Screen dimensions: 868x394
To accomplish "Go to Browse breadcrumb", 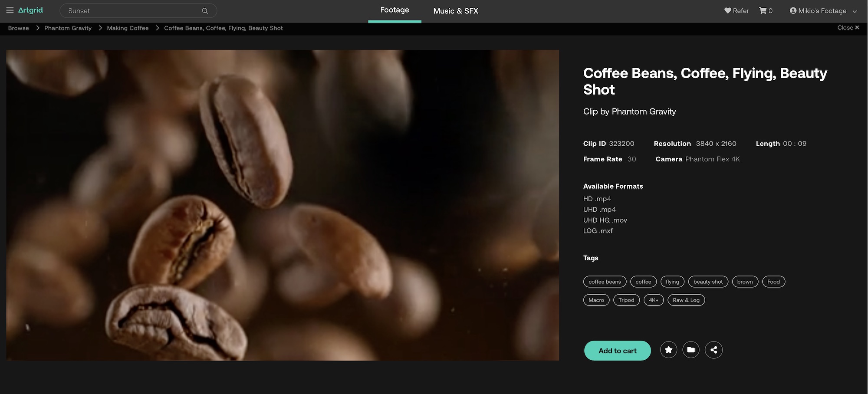I will pyautogui.click(x=19, y=28).
